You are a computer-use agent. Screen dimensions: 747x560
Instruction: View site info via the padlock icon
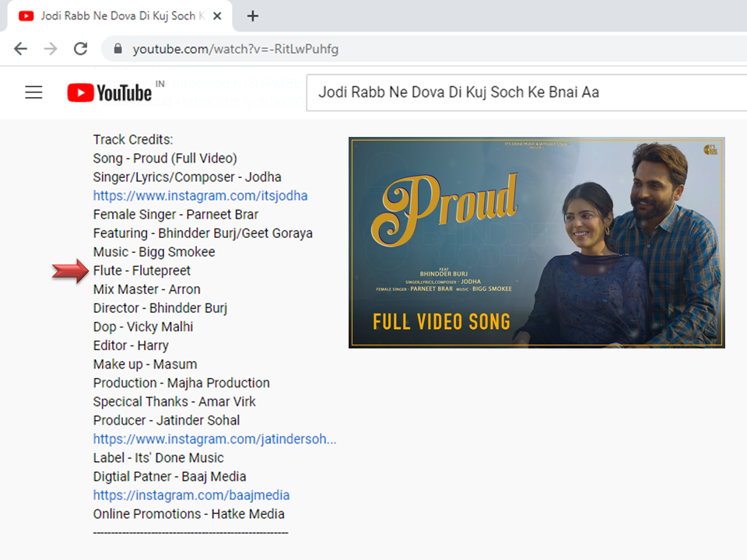(x=118, y=49)
